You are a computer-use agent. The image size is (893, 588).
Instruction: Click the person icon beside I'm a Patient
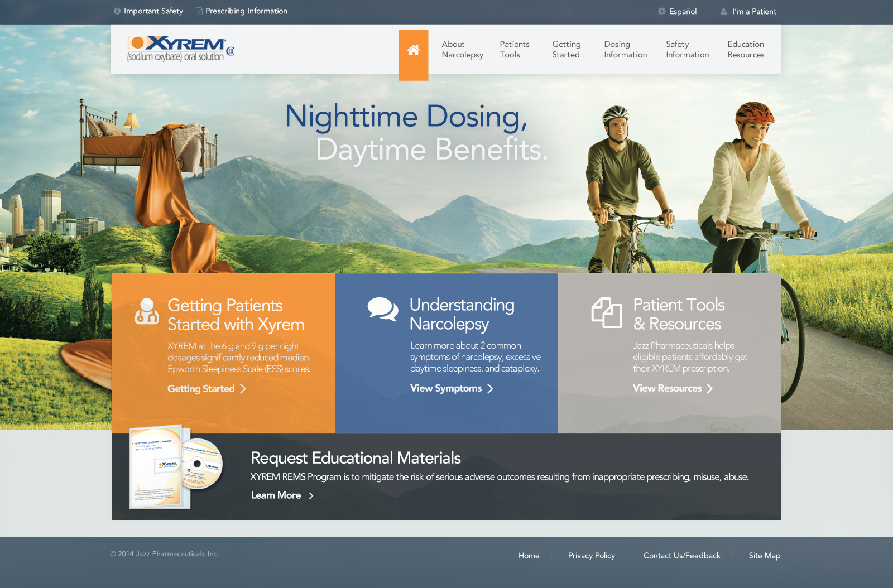tap(723, 11)
